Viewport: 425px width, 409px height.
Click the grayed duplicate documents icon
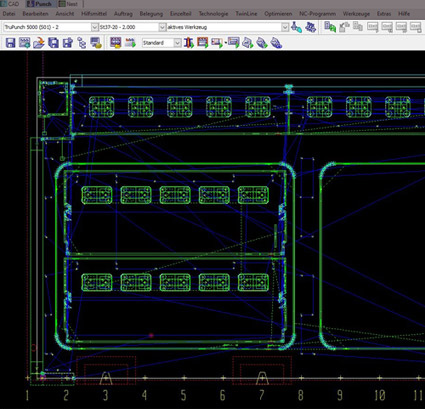[x=358, y=27]
